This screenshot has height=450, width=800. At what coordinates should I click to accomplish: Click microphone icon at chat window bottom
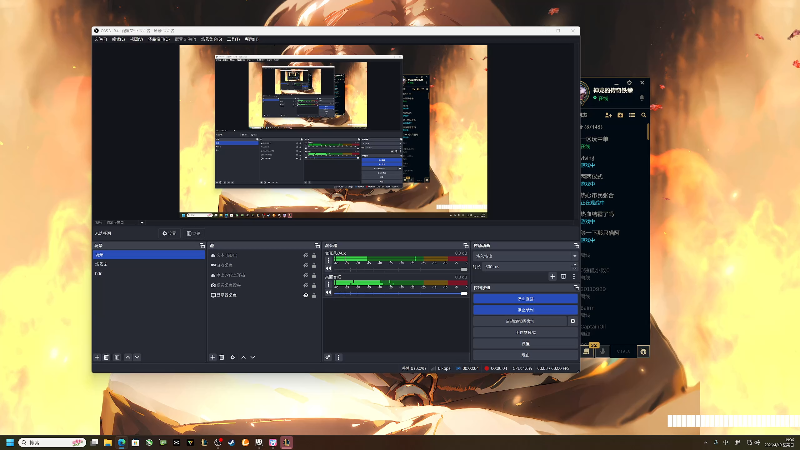pos(603,351)
